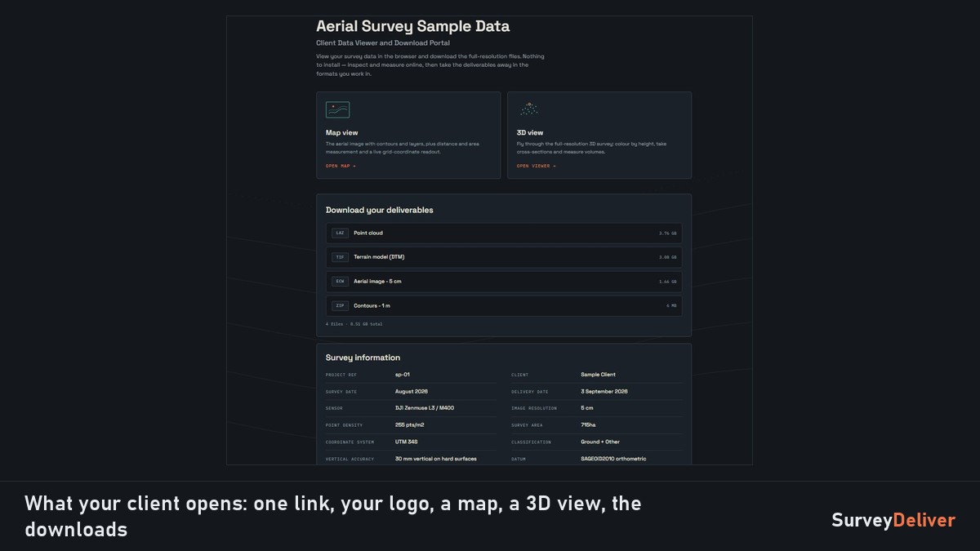Screen dimensions: 980x551
Task: Click point density value '255 pts/m2'
Action: (410, 425)
